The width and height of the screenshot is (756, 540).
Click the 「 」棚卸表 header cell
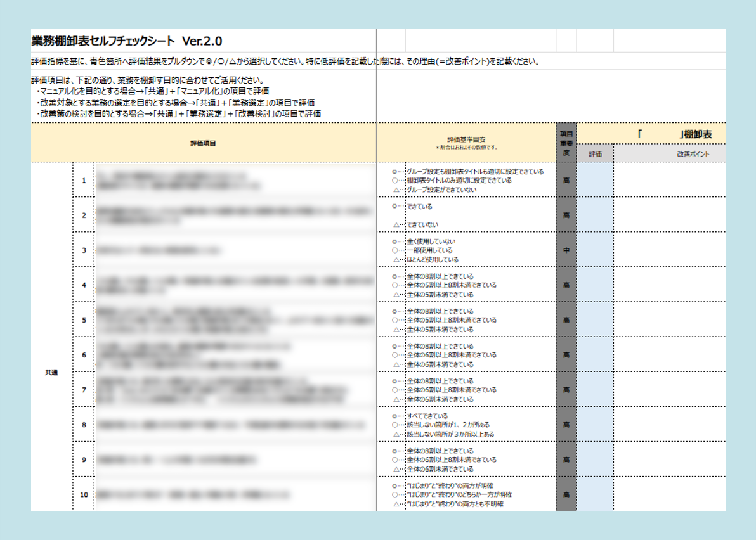[651, 134]
